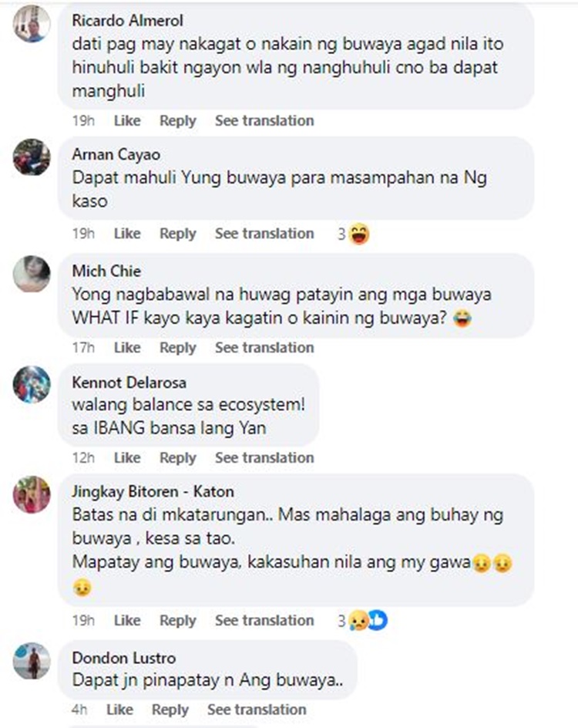Open Jingkay Bitoren - Katon's profile picture
Screen dimensions: 578x728
[x=32, y=494]
